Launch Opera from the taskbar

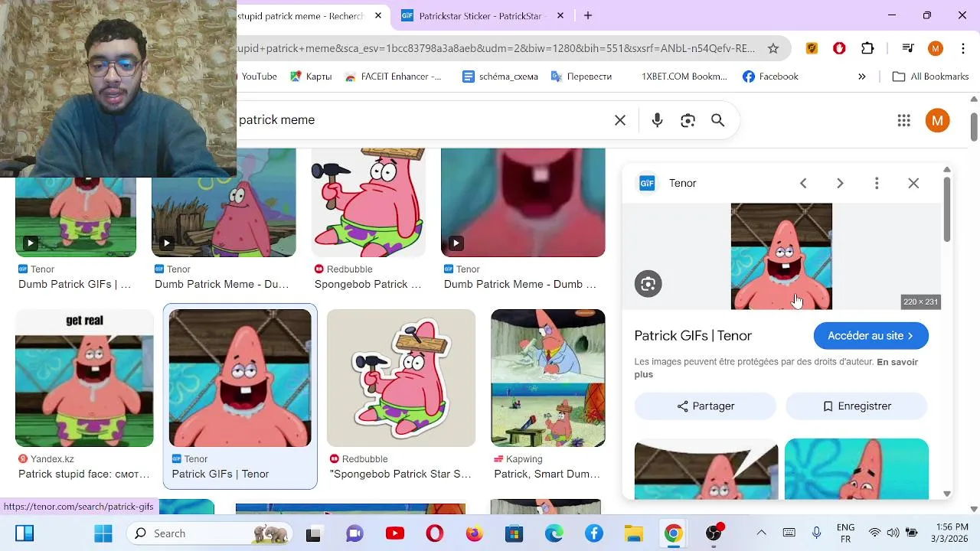point(435,533)
